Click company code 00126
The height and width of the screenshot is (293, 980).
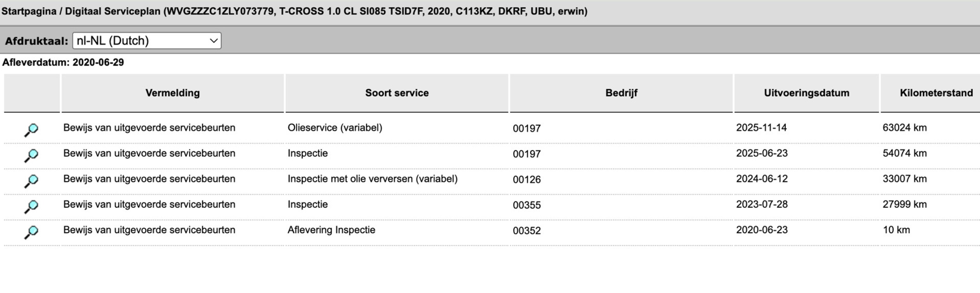pyautogui.click(x=526, y=180)
